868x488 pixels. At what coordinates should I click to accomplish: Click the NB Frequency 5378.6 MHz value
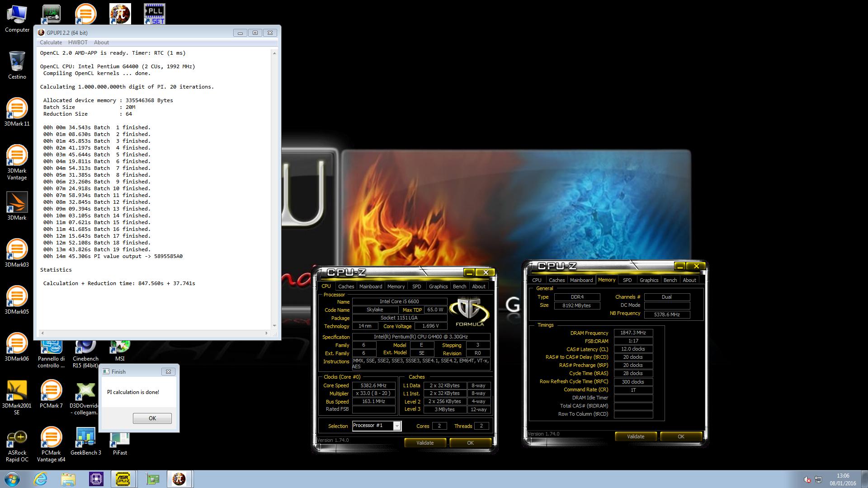click(667, 314)
